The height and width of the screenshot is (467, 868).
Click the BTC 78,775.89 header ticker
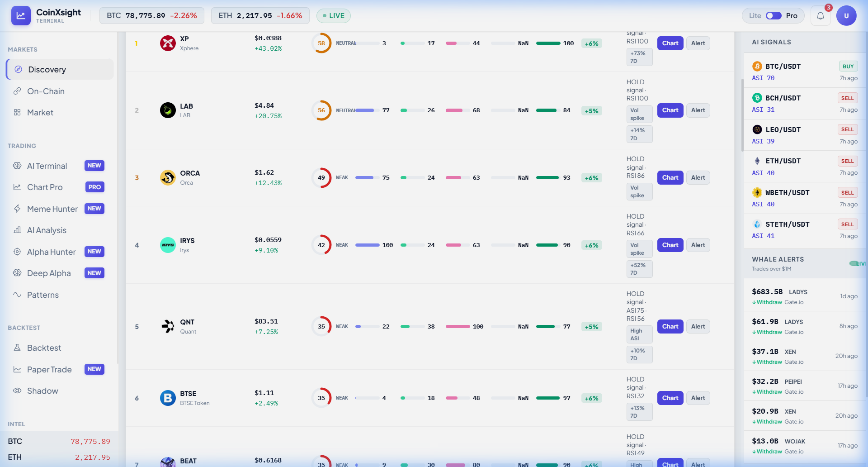152,16
